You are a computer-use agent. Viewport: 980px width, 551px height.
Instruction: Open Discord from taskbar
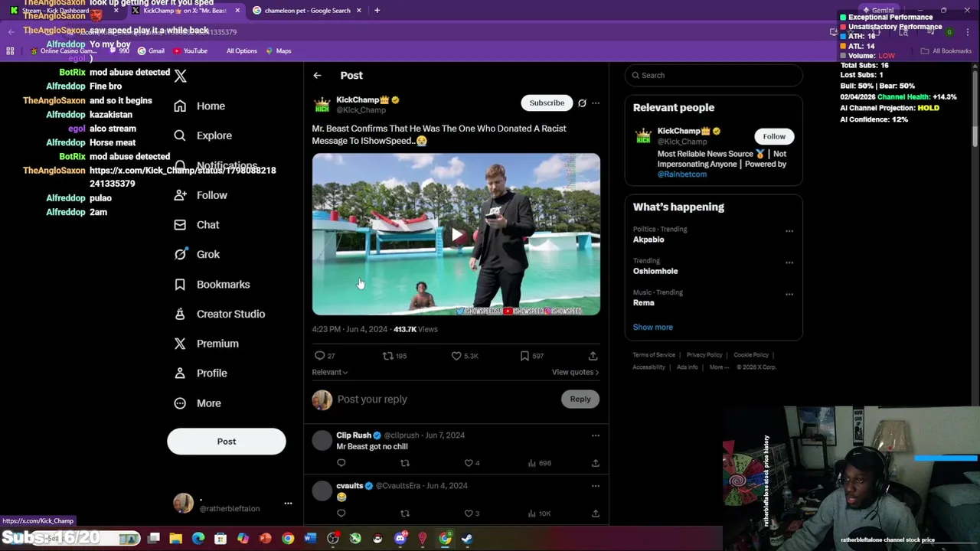[400, 539]
